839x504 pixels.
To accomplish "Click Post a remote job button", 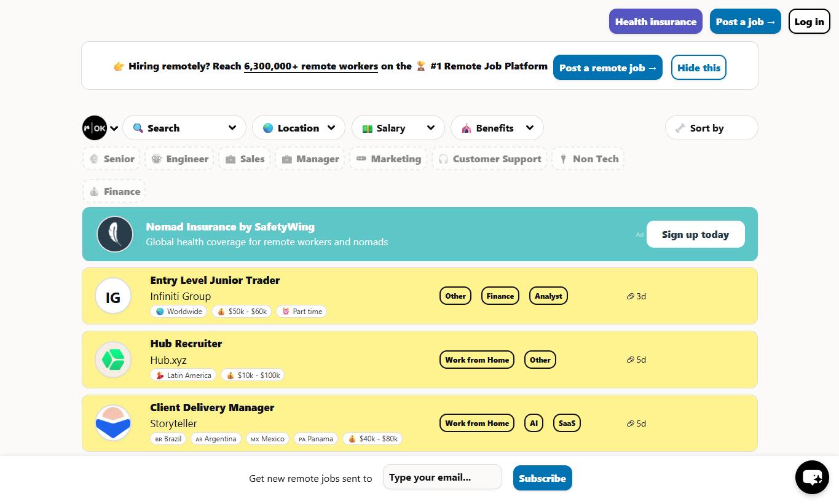I will (x=608, y=68).
